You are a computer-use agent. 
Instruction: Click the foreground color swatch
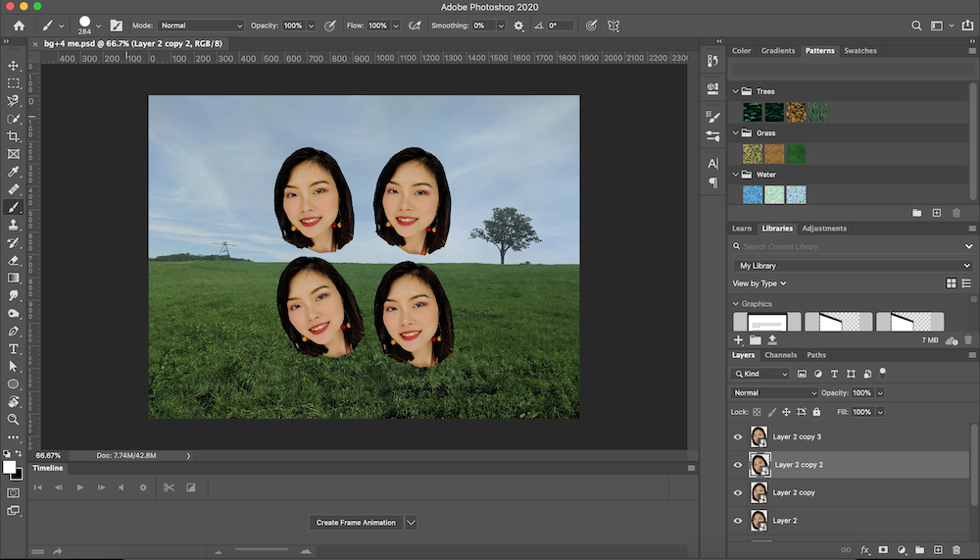click(10, 468)
